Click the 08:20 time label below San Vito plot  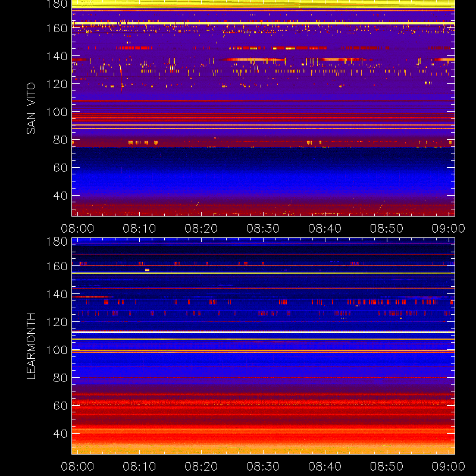click(x=201, y=228)
